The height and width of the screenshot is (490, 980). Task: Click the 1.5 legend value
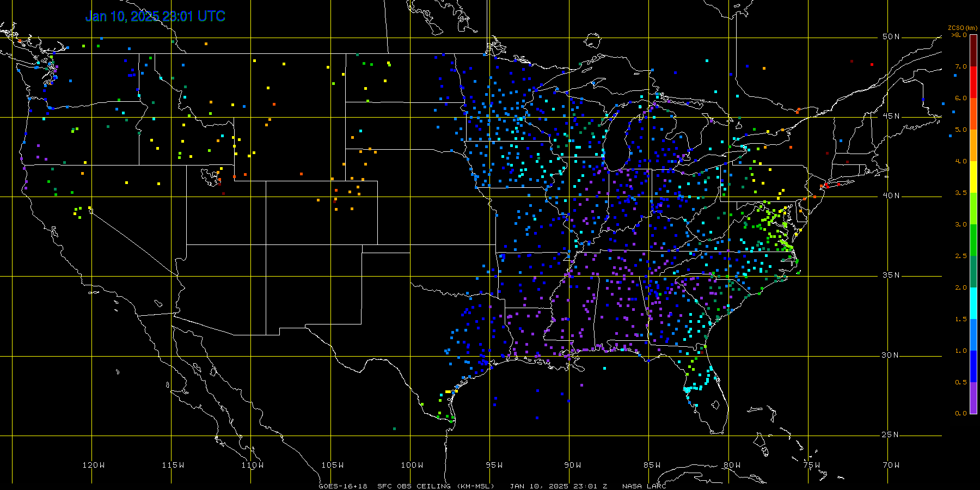(961, 319)
